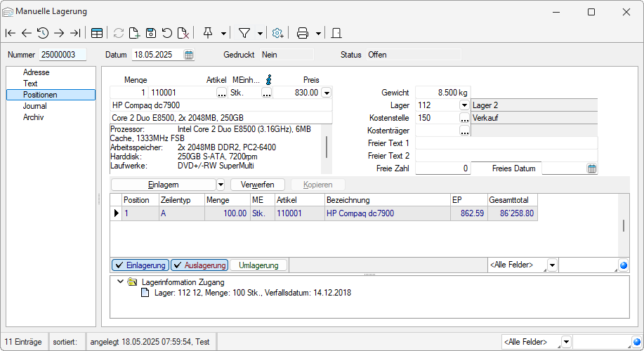This screenshot has width=644, height=351.
Task: Expand the Preis dropdown arrow
Action: tap(326, 93)
